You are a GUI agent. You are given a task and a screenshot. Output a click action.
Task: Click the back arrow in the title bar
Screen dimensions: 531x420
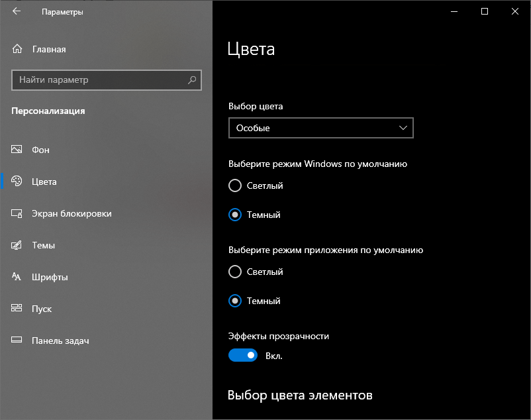click(17, 11)
